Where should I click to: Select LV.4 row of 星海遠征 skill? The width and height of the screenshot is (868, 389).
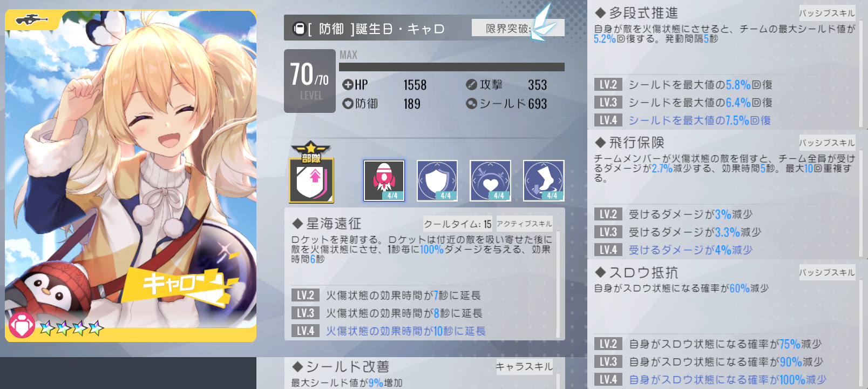tap(422, 331)
